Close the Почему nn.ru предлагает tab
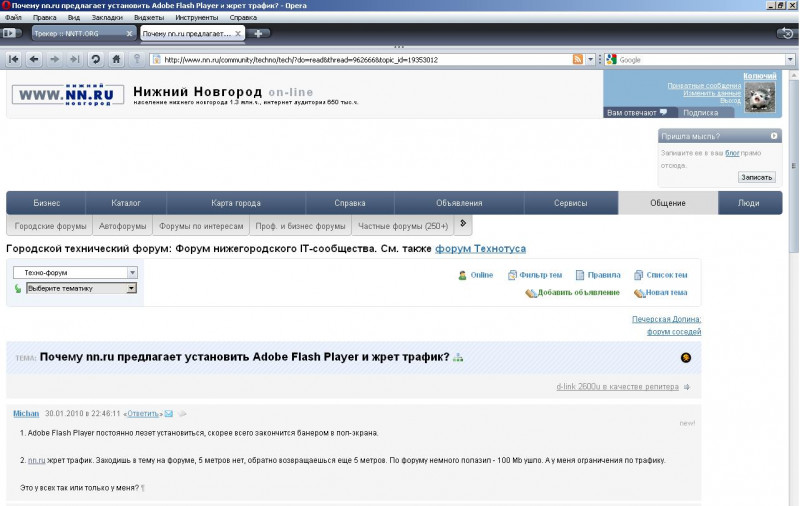The height and width of the screenshot is (506, 800). [238, 34]
